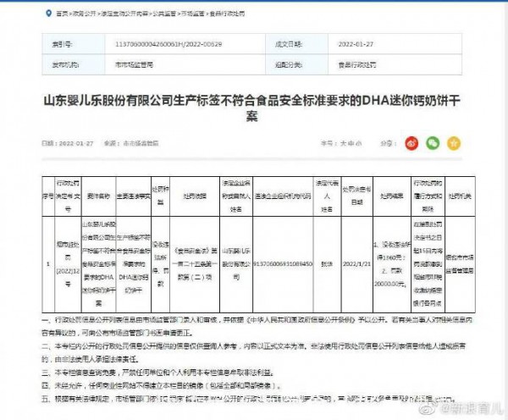Click the 案件名称 column header
Viewport: 508px width, 420px height.
pos(98,196)
